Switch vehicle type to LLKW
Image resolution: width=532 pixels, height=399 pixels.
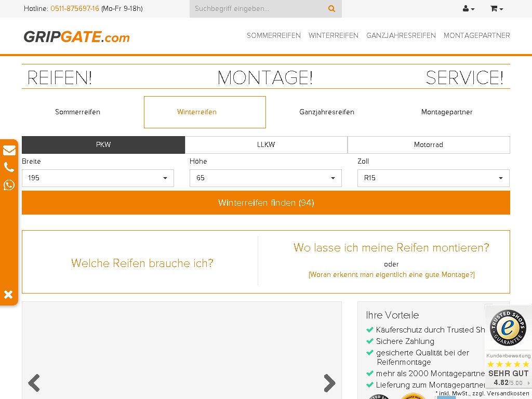[x=266, y=145]
